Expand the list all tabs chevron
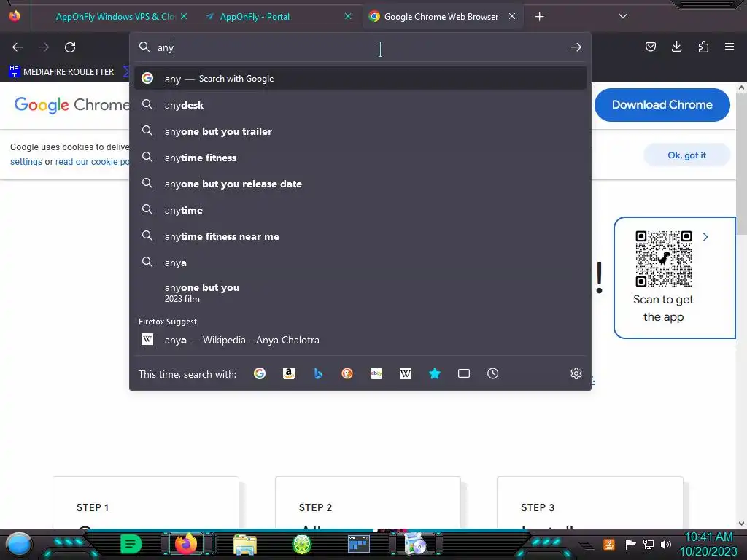The height and width of the screenshot is (560, 747). (623, 16)
